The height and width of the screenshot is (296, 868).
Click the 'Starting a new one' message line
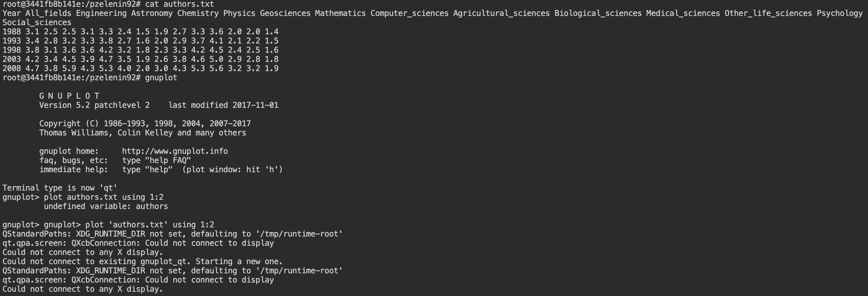point(143,262)
